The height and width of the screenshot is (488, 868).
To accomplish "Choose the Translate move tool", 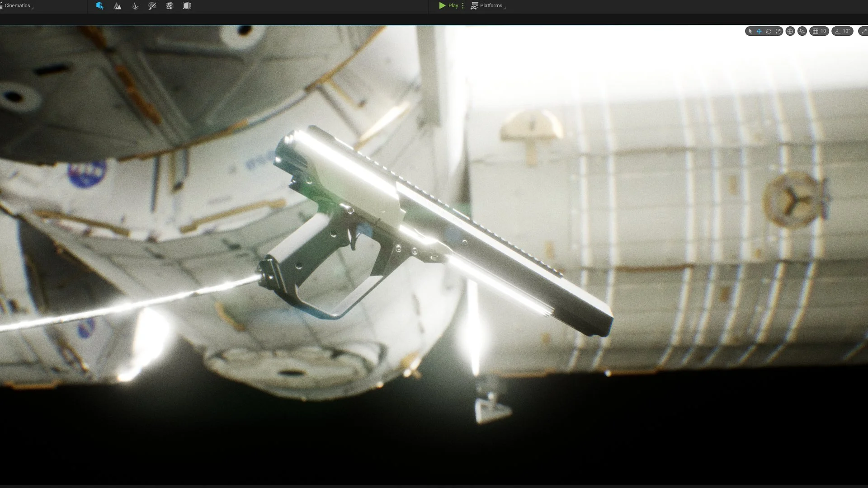I will point(759,31).
